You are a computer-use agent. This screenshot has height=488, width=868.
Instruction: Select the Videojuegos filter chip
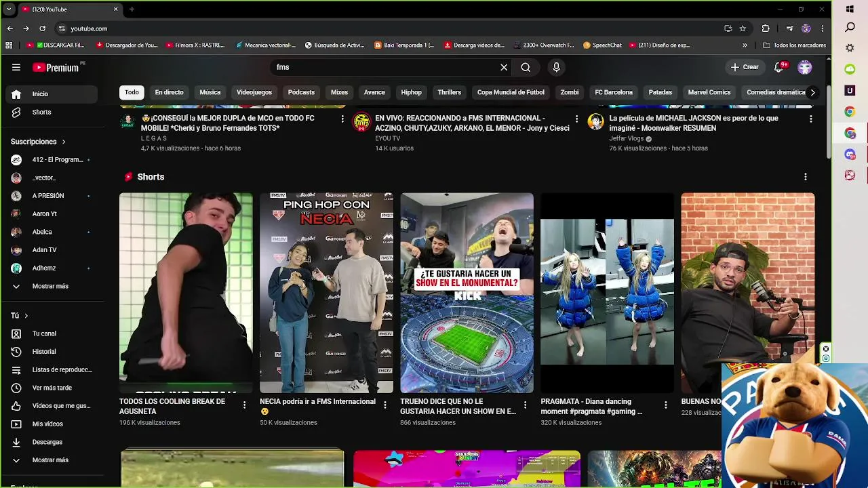click(254, 92)
